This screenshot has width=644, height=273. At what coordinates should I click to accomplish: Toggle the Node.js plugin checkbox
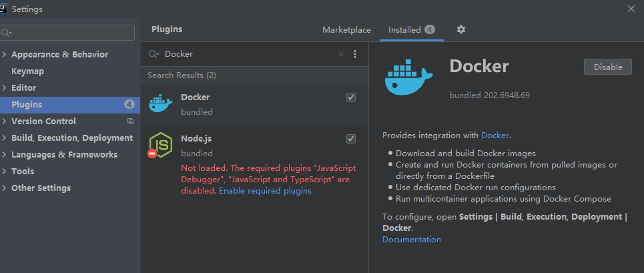(x=351, y=139)
